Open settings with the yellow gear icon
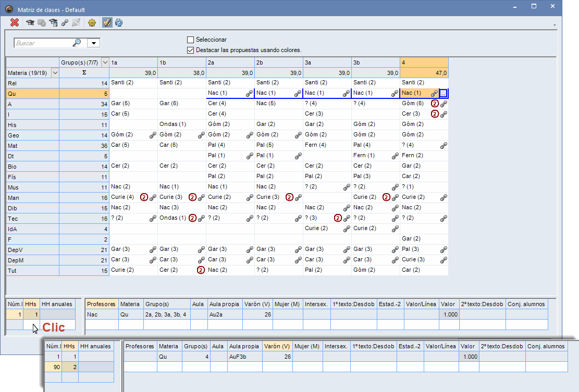579x392 pixels. point(92,23)
